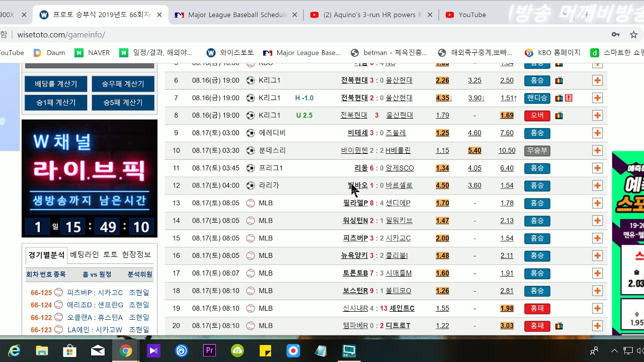Image resolution: width=644 pixels, height=362 pixels.
Task: Select the 경기별분석 tab
Action: coord(46,255)
